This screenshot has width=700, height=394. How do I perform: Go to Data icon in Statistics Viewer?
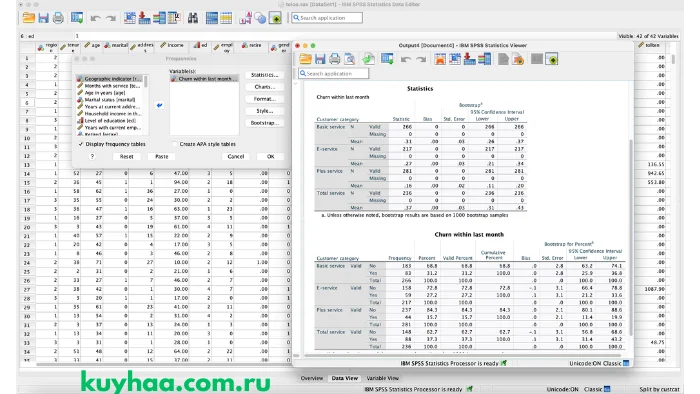(440, 59)
